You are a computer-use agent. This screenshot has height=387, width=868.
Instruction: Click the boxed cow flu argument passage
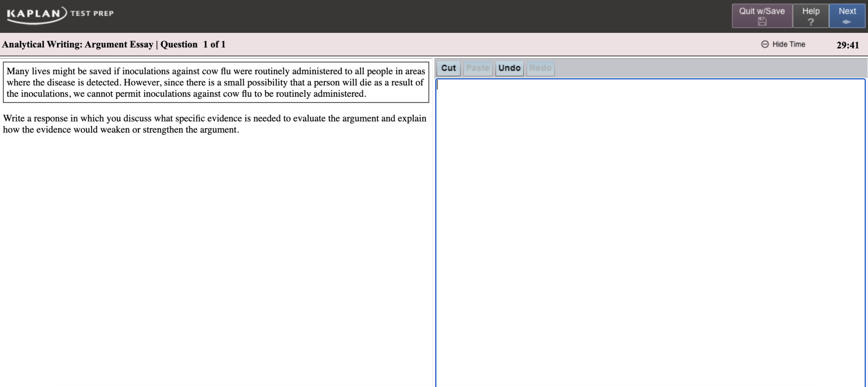tap(215, 82)
